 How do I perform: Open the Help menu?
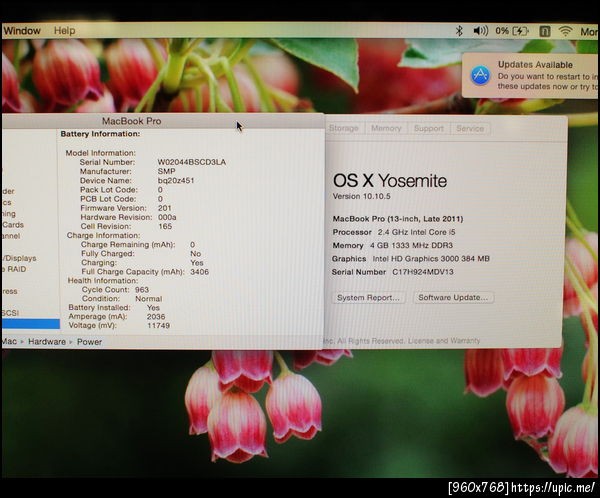[x=64, y=31]
